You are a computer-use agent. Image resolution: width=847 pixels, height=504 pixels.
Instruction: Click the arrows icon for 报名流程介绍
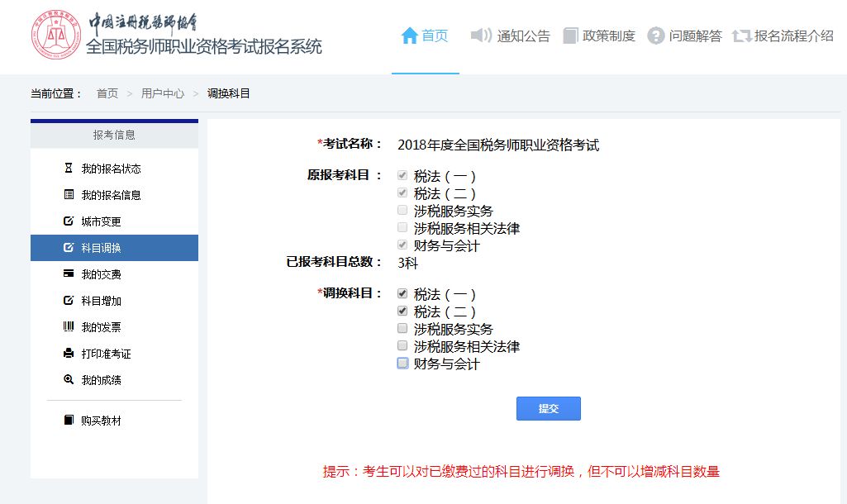click(741, 36)
